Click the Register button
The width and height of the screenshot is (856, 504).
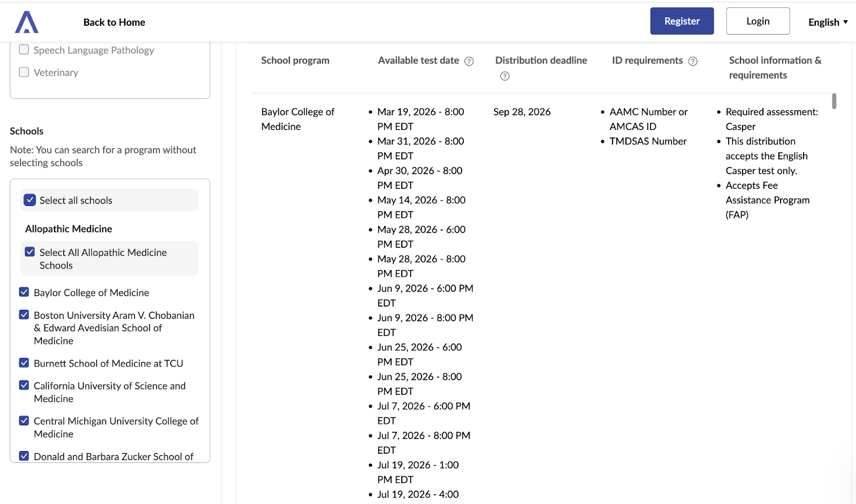tap(682, 21)
